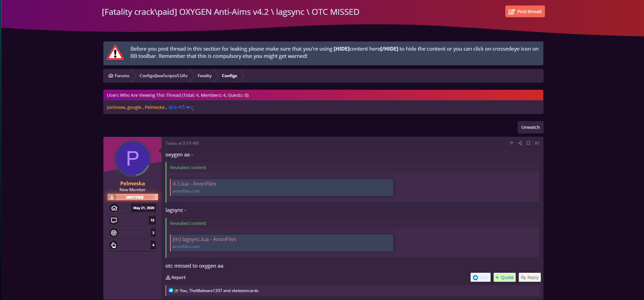Click the message count value 15
The image size is (644, 300).
(152, 220)
